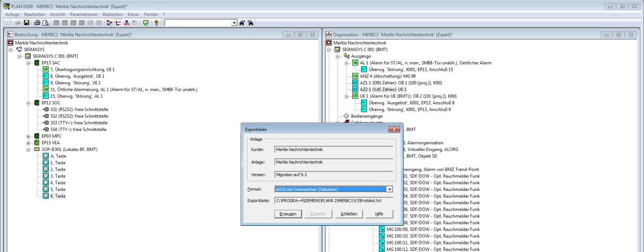Click the Exportdatei path field
This screenshot has height=252, width=644.
click(333, 200)
